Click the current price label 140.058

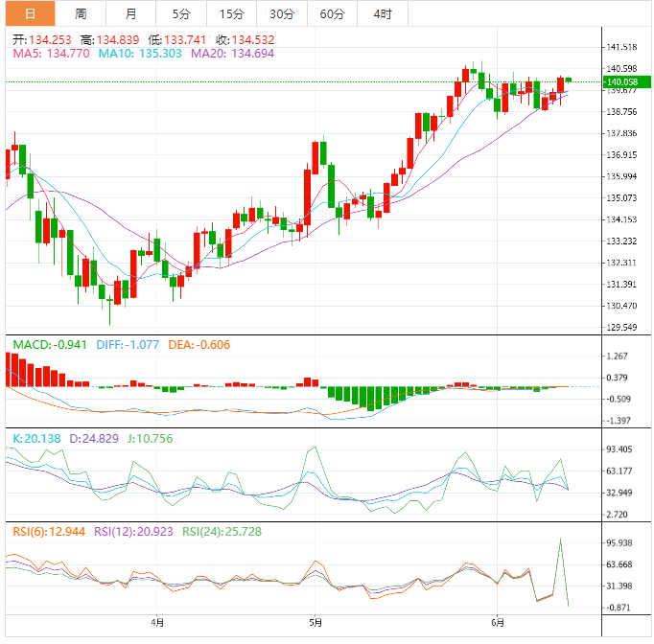[627, 81]
